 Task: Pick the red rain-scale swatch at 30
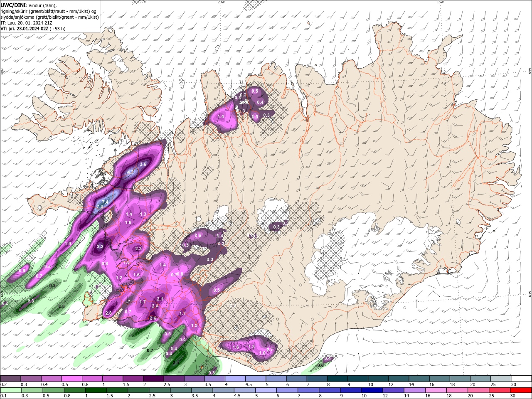[x=521, y=390]
